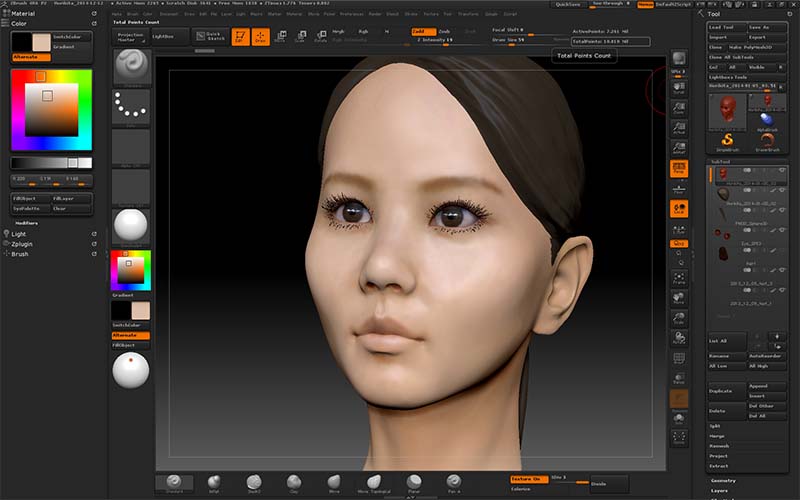Click the Zoom canvas icon
The height and width of the screenshot is (500, 800).
tap(679, 108)
